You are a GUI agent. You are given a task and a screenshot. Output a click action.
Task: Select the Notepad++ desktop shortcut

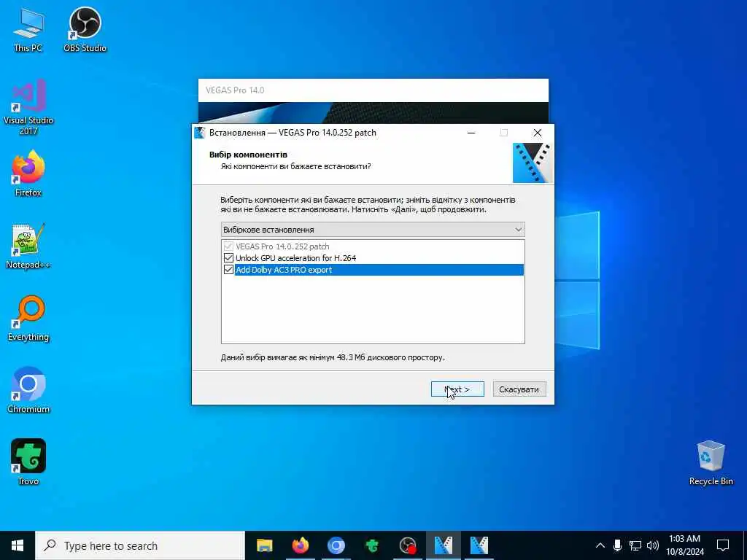pyautogui.click(x=28, y=246)
